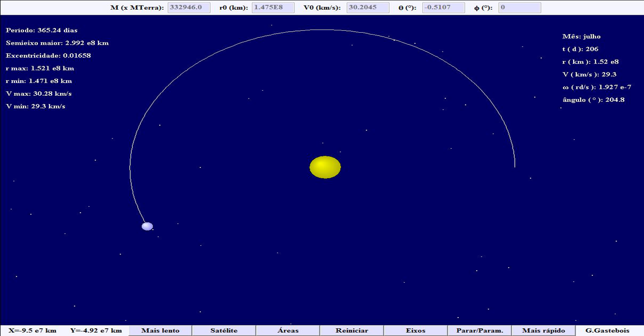Click the Y coordinate readout in status bar
Viewport: 644px width, 336px height.
pos(96,330)
